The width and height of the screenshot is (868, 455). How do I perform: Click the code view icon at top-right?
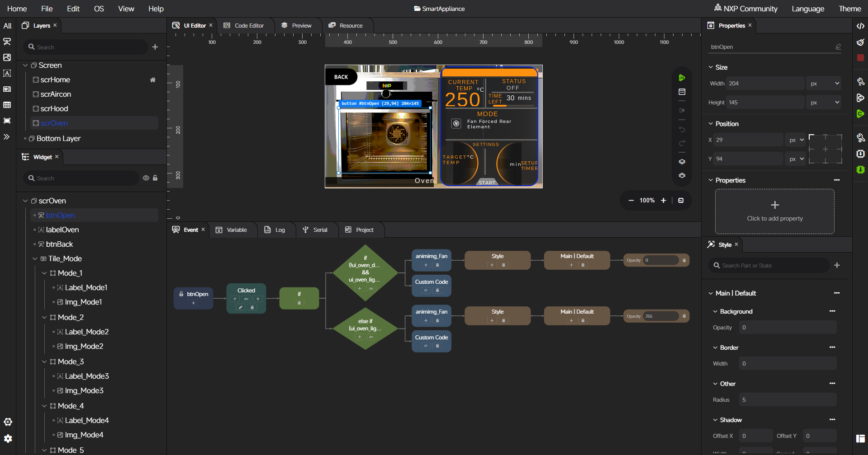coord(860,26)
